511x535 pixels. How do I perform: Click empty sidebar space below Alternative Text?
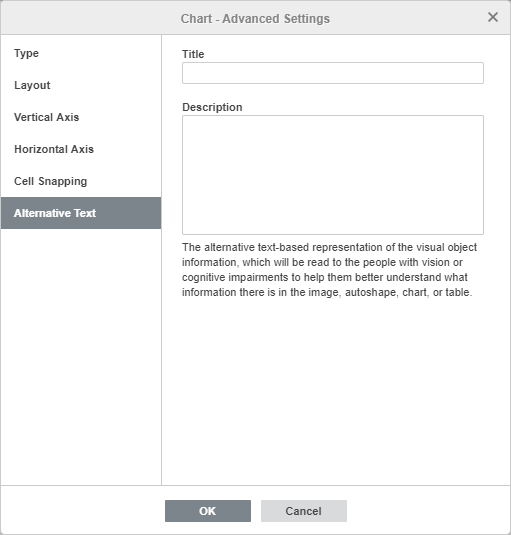[81, 355]
